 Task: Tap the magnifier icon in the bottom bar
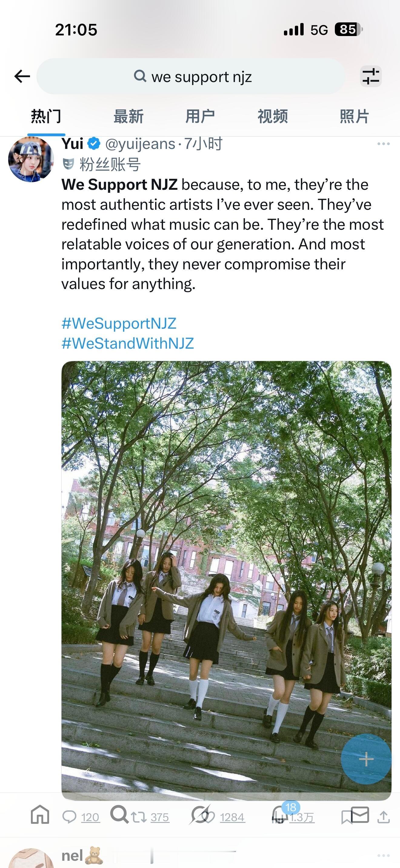119,814
